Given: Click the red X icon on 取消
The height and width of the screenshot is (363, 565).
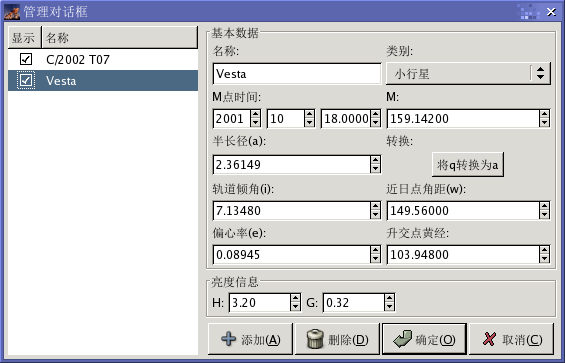Looking at the screenshot, I should click(489, 339).
